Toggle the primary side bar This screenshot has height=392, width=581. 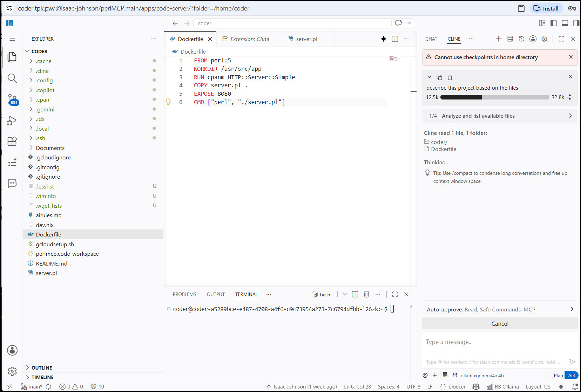point(554,23)
